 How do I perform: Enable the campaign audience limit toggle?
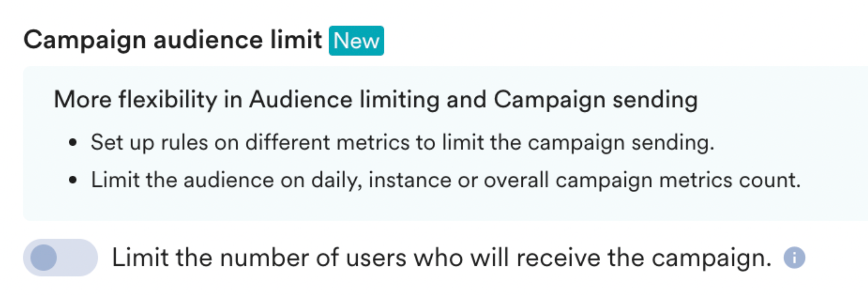click(x=60, y=257)
